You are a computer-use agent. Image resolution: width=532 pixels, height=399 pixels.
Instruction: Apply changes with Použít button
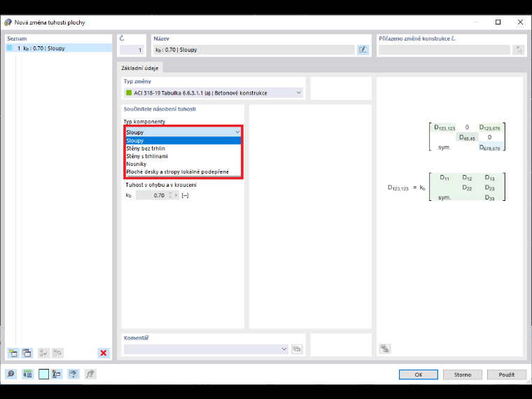(x=507, y=374)
